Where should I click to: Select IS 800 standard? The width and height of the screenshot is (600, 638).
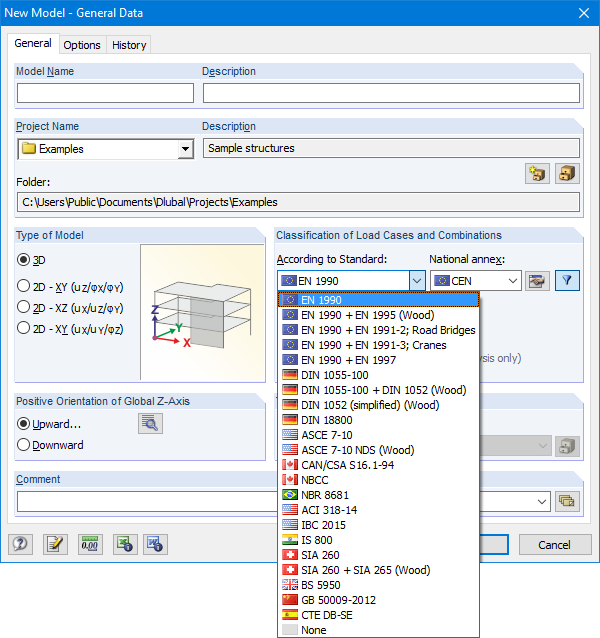tap(378, 540)
